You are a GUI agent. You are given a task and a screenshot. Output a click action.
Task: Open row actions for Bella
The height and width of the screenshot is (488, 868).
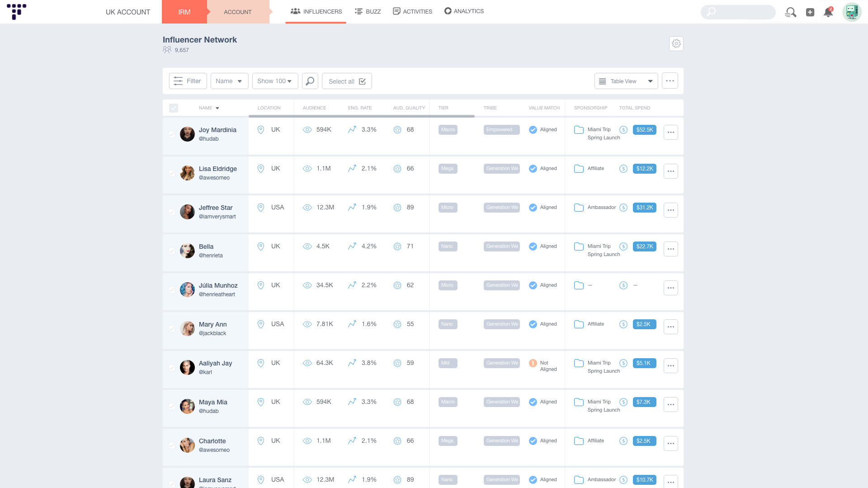(x=671, y=249)
